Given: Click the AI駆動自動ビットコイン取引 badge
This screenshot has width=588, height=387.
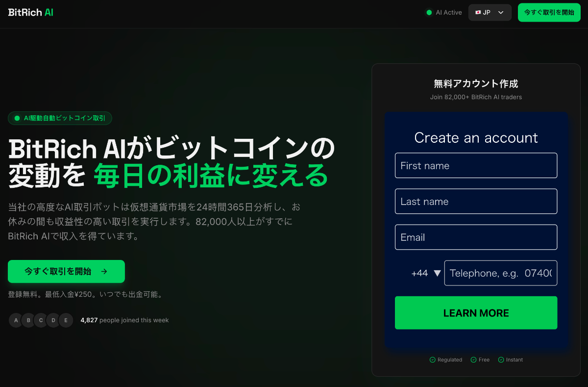Looking at the screenshot, I should [x=60, y=118].
